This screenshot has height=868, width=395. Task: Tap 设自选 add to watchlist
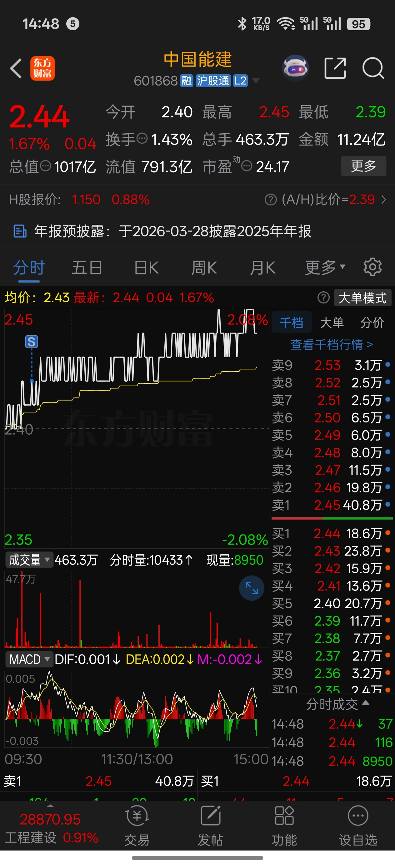click(358, 826)
